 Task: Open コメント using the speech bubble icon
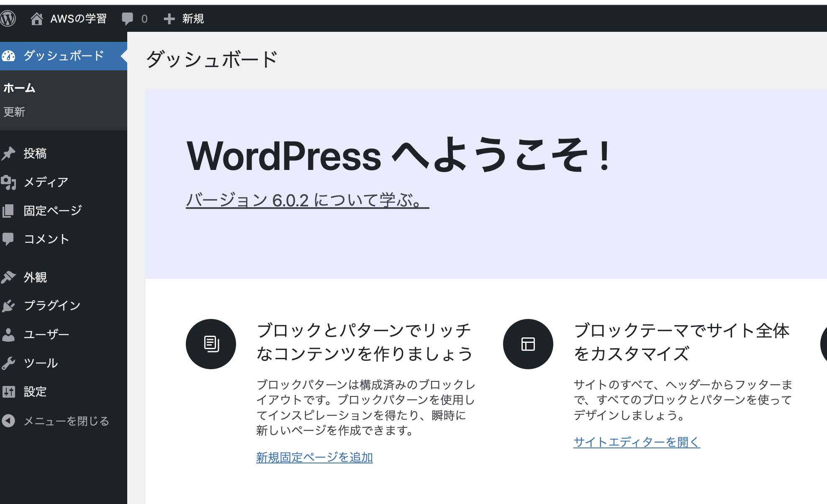coord(9,239)
